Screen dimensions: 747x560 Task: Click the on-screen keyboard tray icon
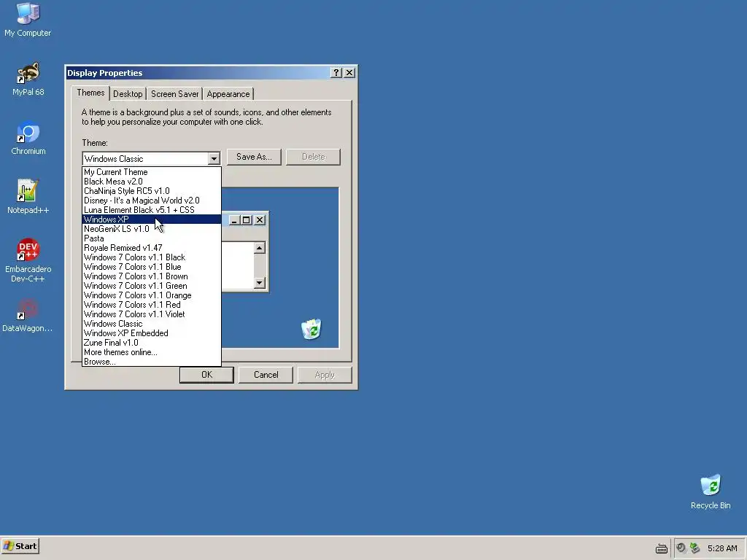(x=661, y=548)
